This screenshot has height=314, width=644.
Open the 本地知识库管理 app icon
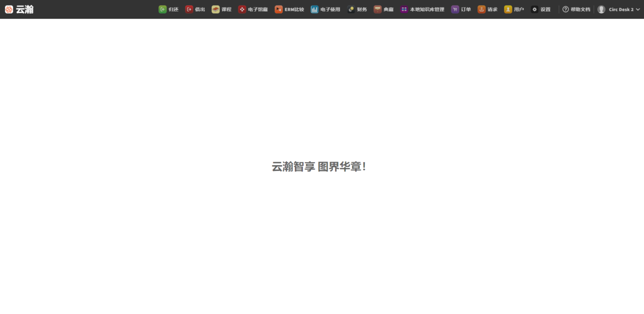(404, 9)
